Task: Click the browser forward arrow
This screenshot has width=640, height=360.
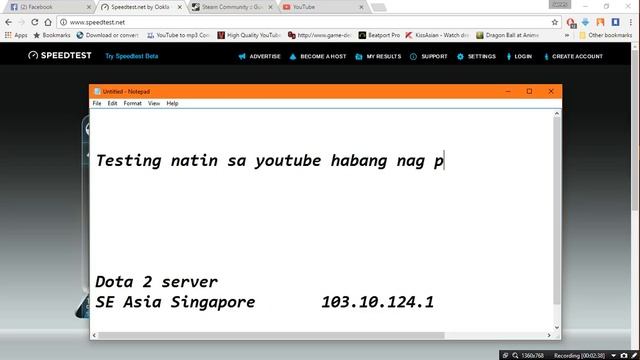Action: pyautogui.click(x=22, y=22)
